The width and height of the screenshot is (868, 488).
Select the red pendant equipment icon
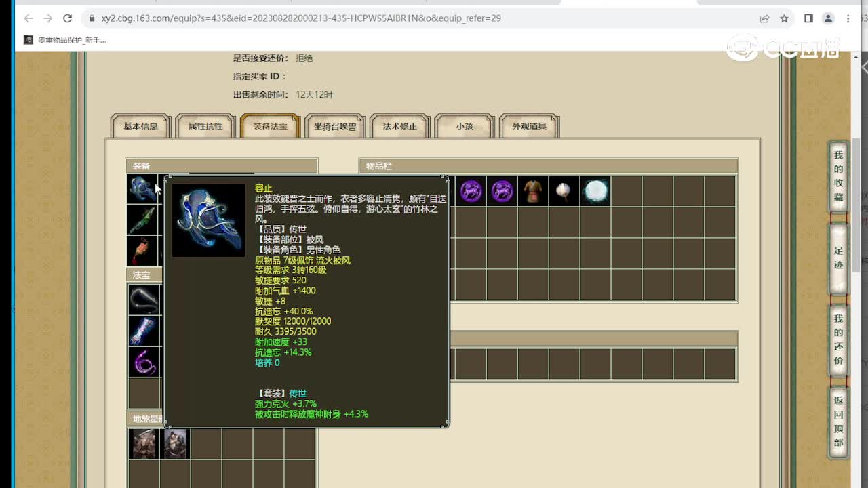click(143, 251)
